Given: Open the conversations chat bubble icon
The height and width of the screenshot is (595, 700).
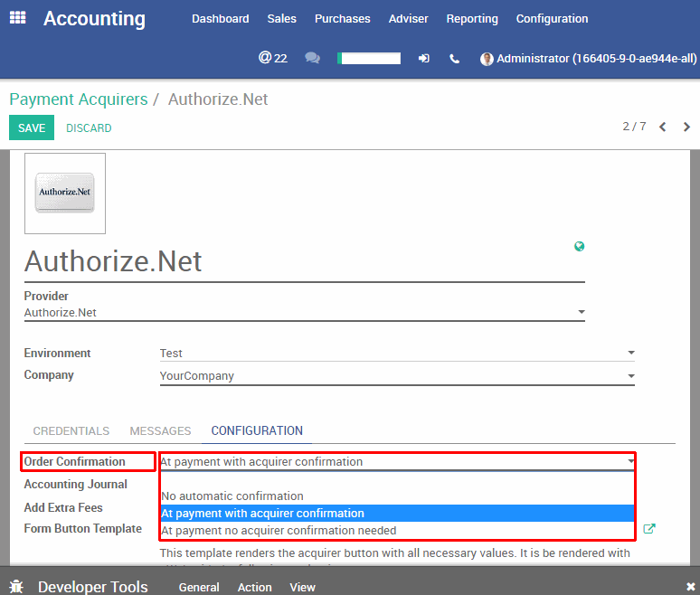Looking at the screenshot, I should click(x=312, y=58).
